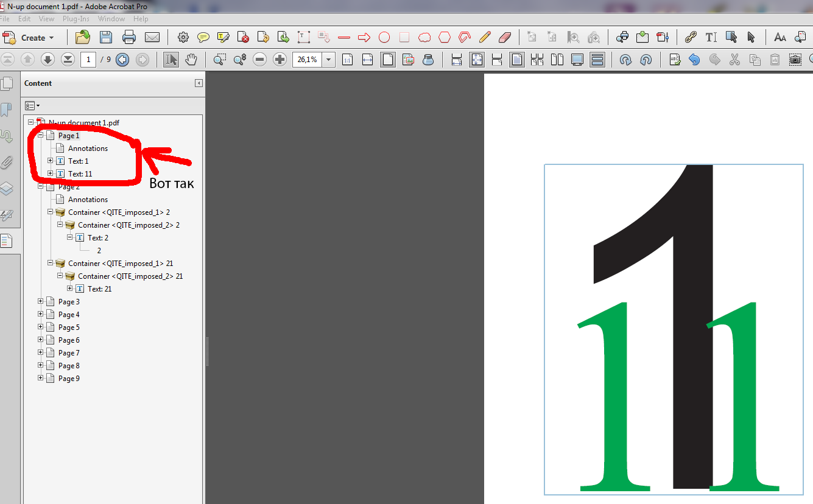Rotate the view clockwise

point(625,60)
